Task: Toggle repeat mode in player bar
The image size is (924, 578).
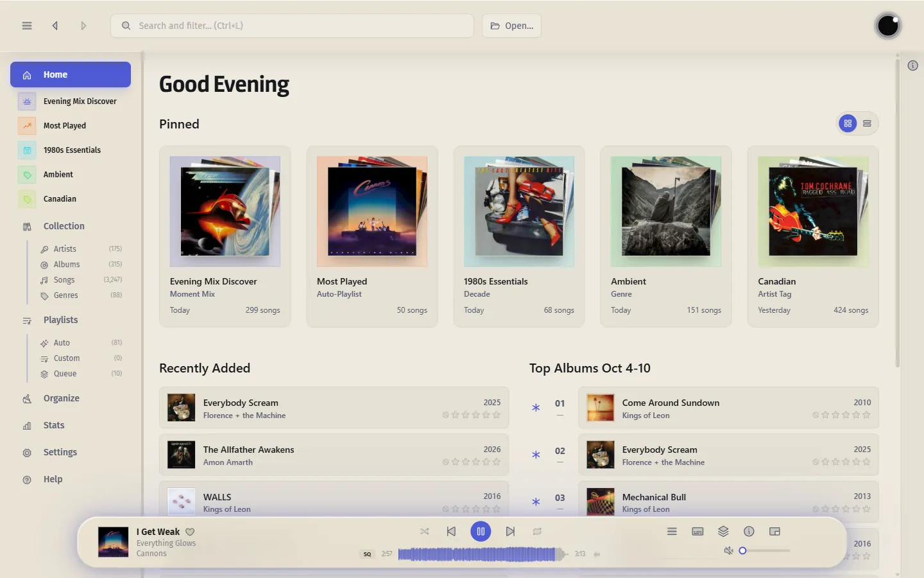Action: [537, 531]
